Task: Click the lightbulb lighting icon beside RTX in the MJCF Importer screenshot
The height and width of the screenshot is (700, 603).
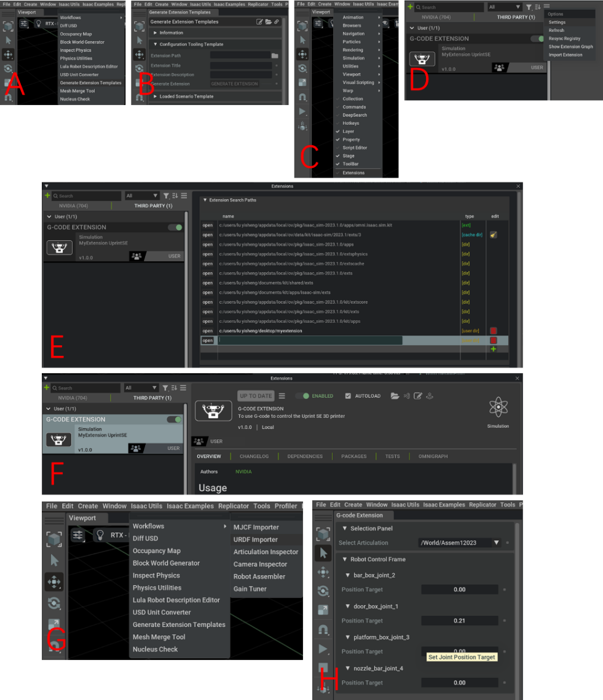Action: click(x=100, y=535)
